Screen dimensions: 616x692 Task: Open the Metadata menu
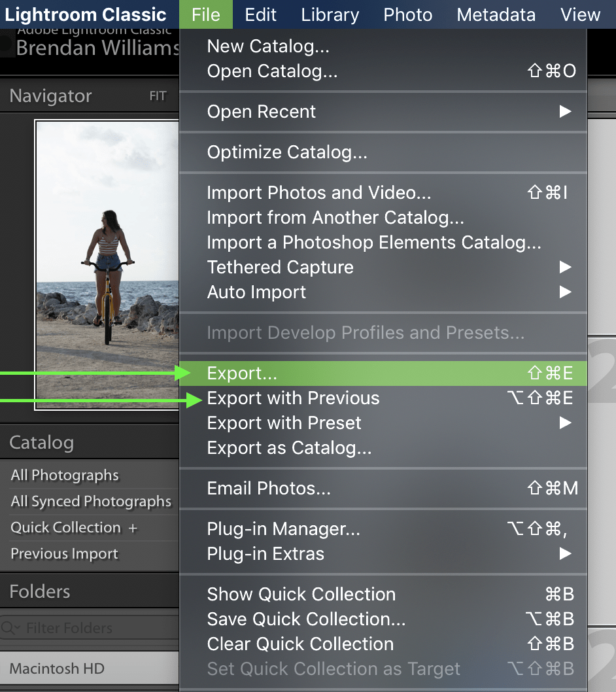pos(496,14)
